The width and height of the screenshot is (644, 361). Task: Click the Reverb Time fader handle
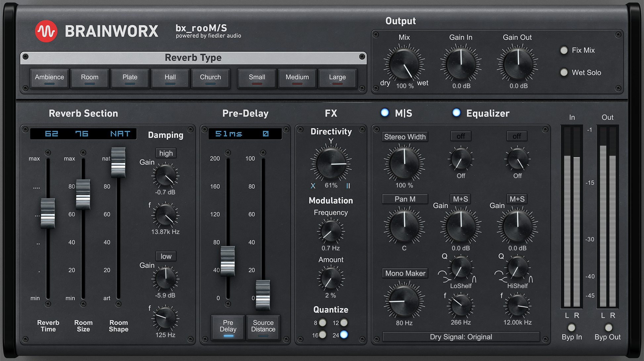48,213
